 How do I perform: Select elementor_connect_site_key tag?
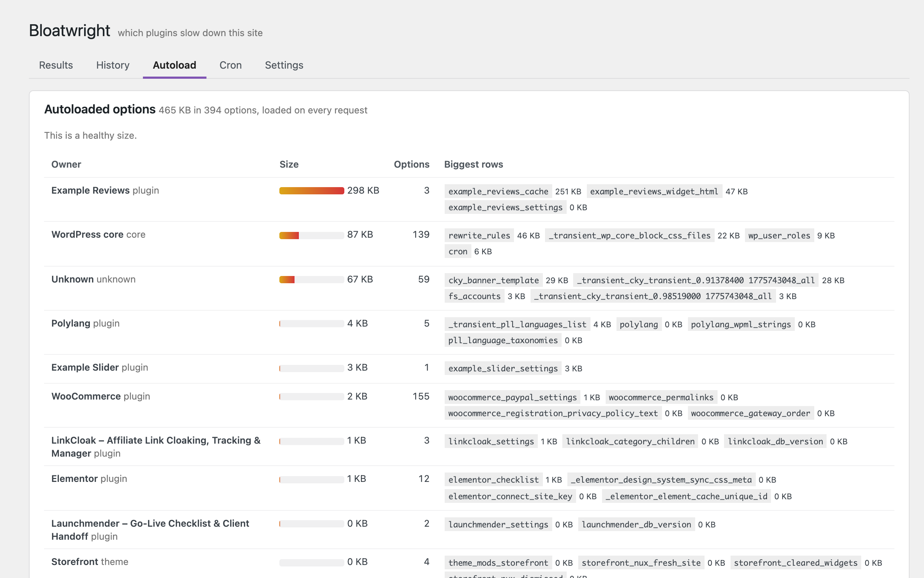tap(510, 497)
